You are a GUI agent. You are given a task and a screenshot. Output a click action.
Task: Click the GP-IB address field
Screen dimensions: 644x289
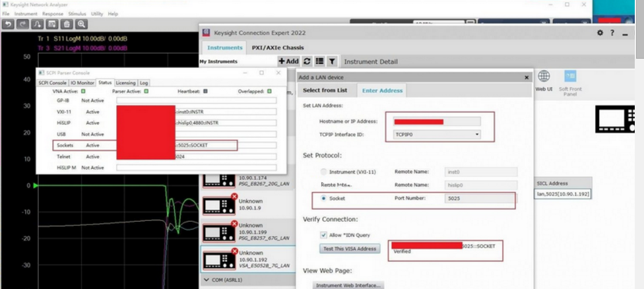click(197, 100)
